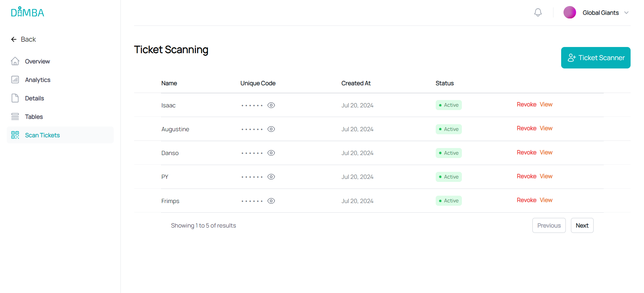Click the Analytics chart icon

pyautogui.click(x=15, y=80)
